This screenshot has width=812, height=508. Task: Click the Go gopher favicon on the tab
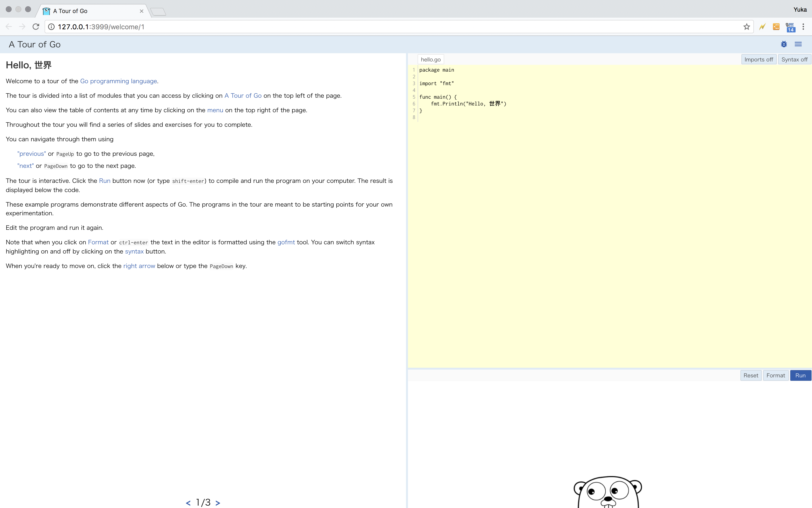tap(46, 11)
